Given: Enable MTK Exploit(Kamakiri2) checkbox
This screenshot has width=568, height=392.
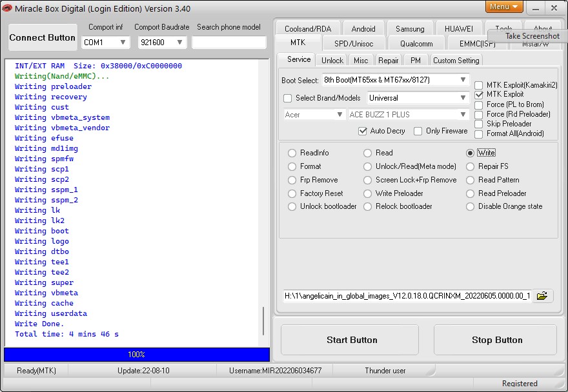Looking at the screenshot, I should pyautogui.click(x=478, y=85).
